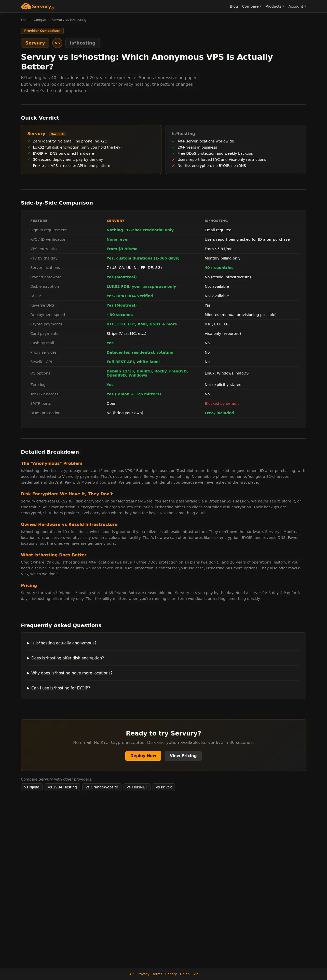Expand 'Why does is*hosting have more locations?' question
The image size is (327, 980).
click(x=163, y=673)
